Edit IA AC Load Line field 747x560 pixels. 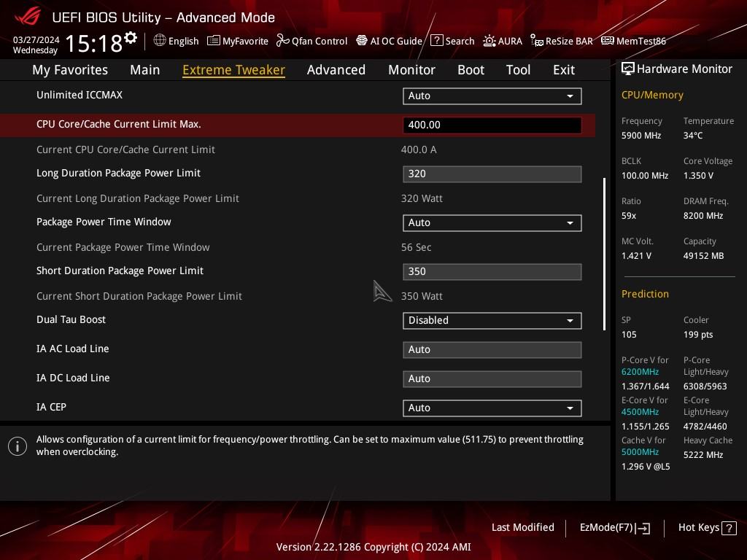(x=492, y=349)
